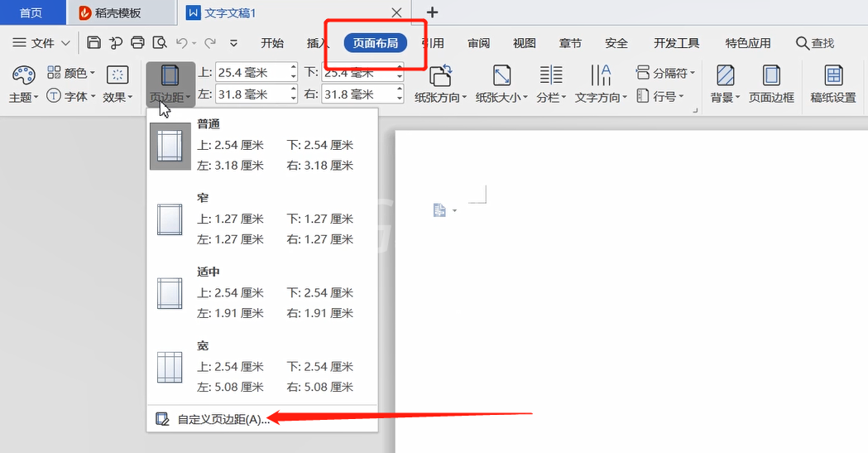
Task: Choose the 窄 narrow margin preset
Action: [262, 219]
